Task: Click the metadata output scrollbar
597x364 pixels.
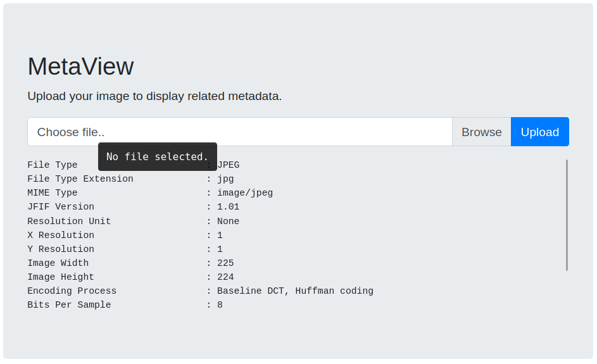Action: click(567, 215)
